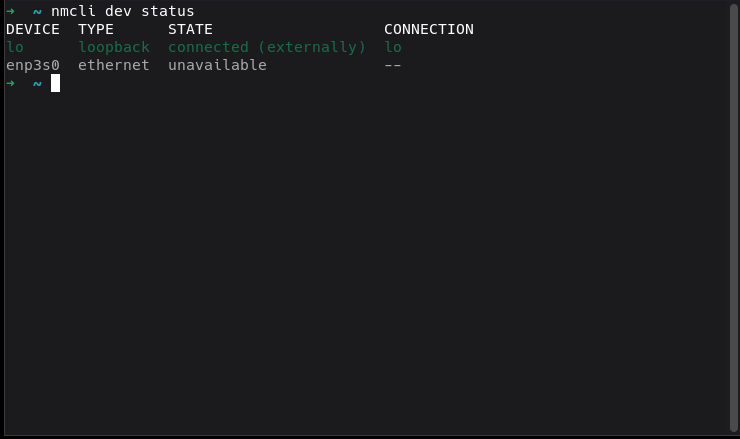Click the tilde symbol on the first prompt line
Screen dimensions: 740x439
pyautogui.click(x=37, y=12)
